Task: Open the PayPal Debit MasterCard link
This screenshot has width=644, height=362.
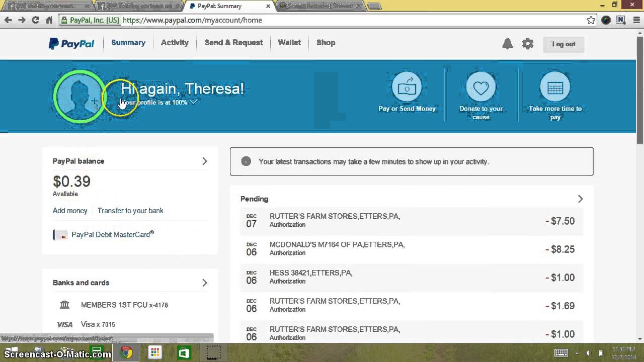Action: tap(113, 235)
